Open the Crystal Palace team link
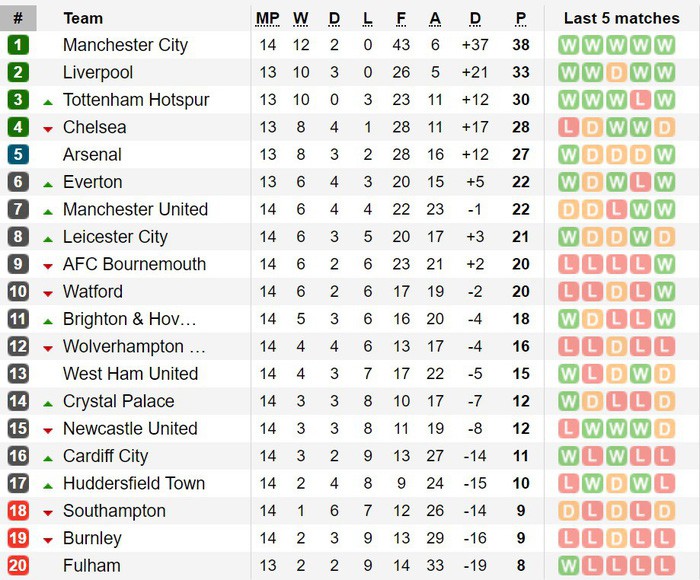 [118, 401]
